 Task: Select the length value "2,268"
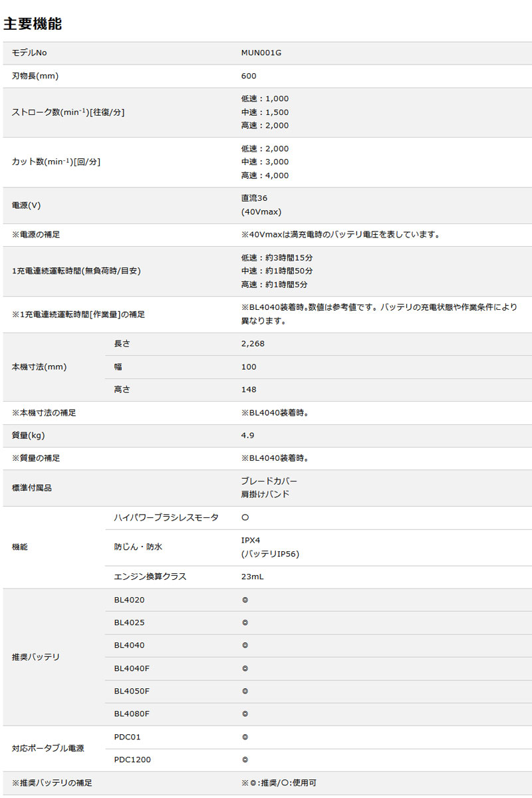pos(253,344)
